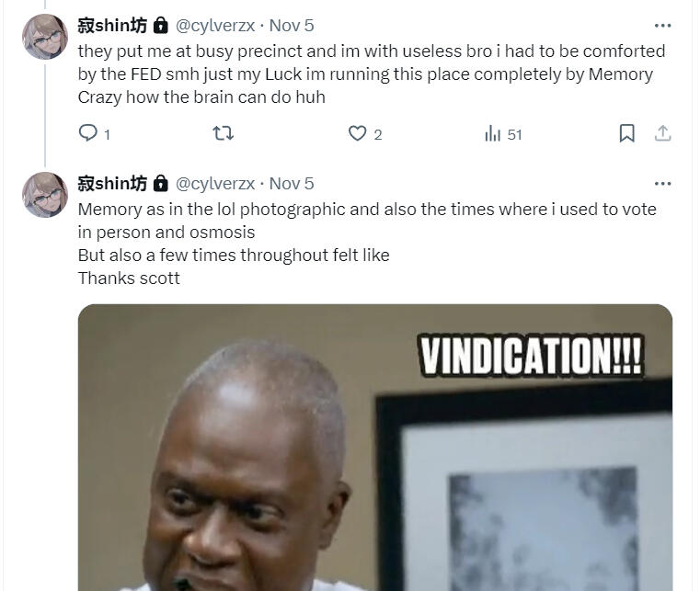
Task: Click display name on second tweet
Action: coord(112,183)
